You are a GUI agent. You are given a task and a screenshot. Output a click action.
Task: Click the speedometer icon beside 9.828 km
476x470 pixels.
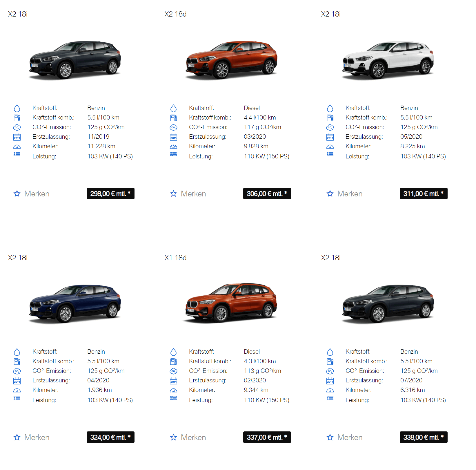(x=174, y=147)
